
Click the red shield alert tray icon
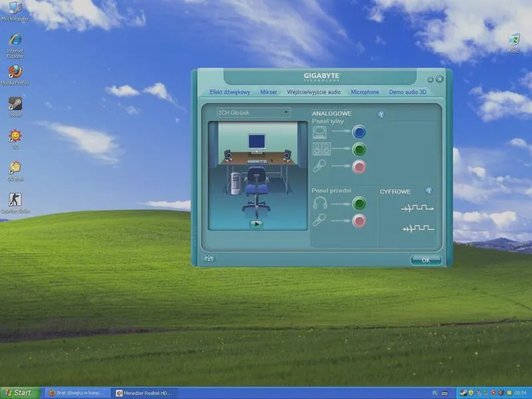click(493, 393)
